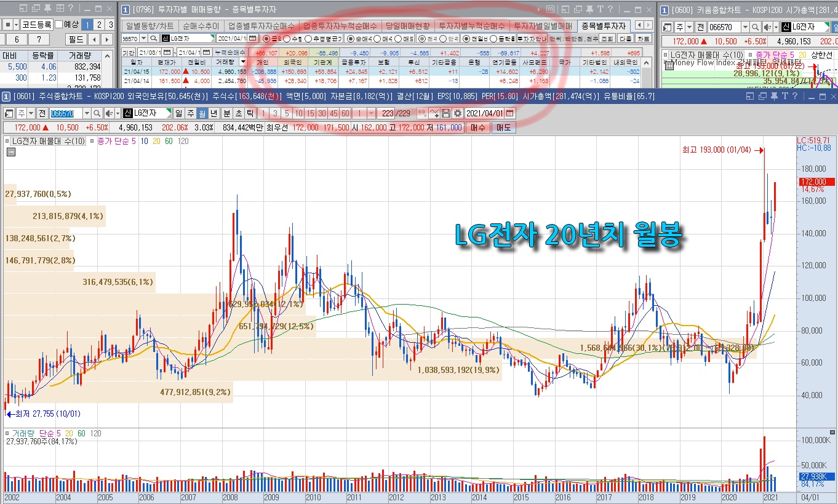Click the pin icon in 투자자별 매매동향 title bar

[x=589, y=9]
